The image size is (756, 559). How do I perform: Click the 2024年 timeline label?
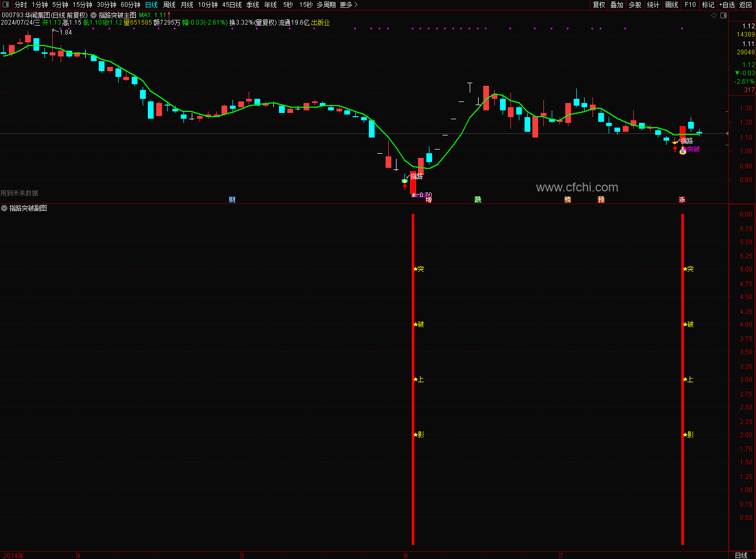[13, 555]
